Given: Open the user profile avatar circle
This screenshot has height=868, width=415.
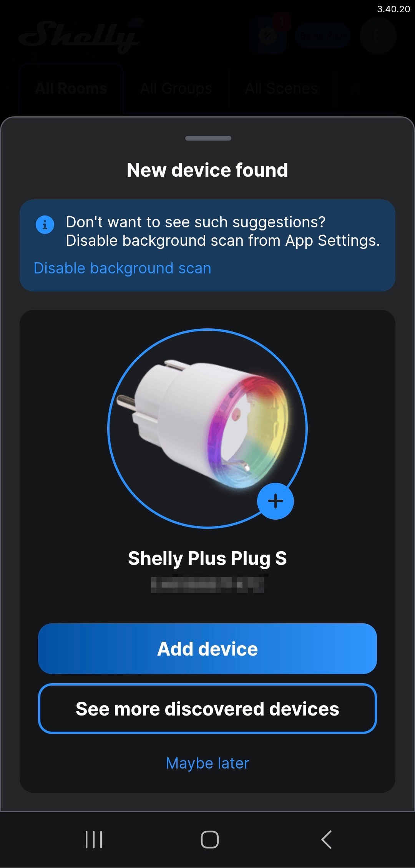Looking at the screenshot, I should pyautogui.click(x=378, y=36).
